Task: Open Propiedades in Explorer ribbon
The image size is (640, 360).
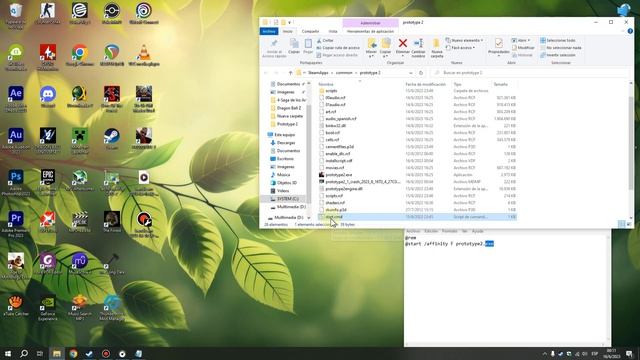Action: pos(498,46)
